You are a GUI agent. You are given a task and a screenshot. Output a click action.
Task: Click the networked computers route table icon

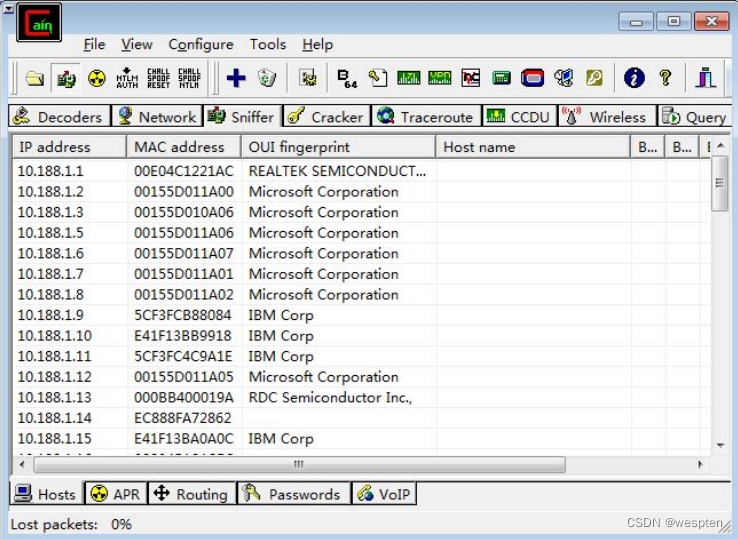click(563, 78)
